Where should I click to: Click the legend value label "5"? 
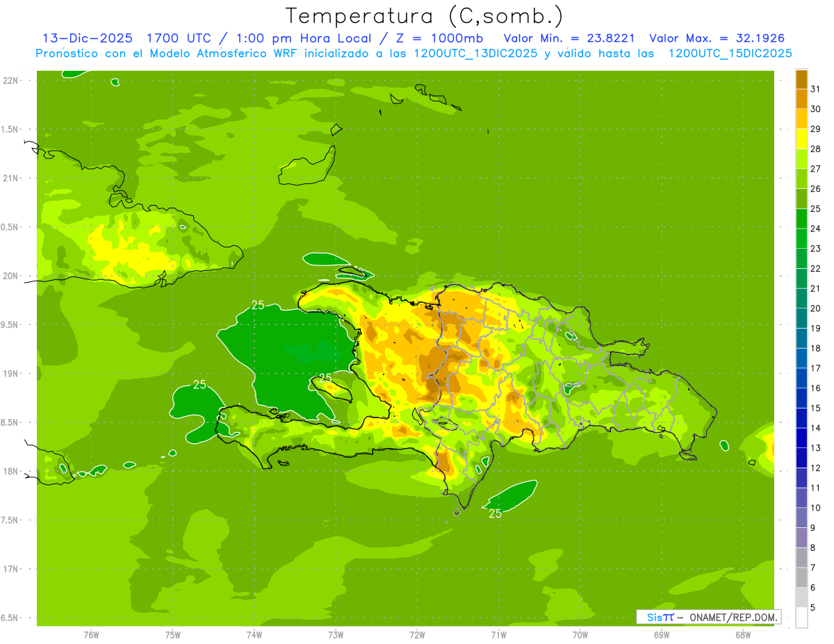click(x=813, y=607)
